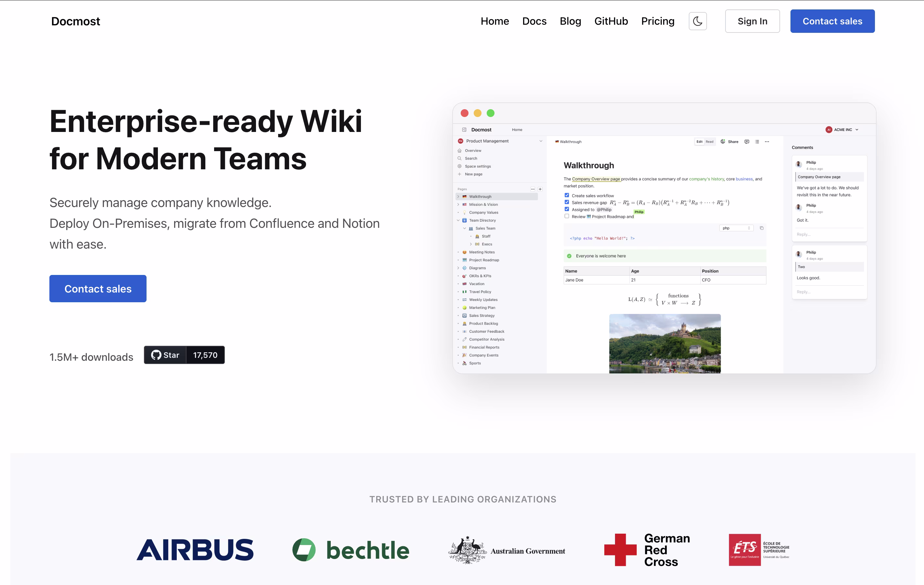Click the Bechtle logo
The height and width of the screenshot is (585, 924).
tap(351, 550)
